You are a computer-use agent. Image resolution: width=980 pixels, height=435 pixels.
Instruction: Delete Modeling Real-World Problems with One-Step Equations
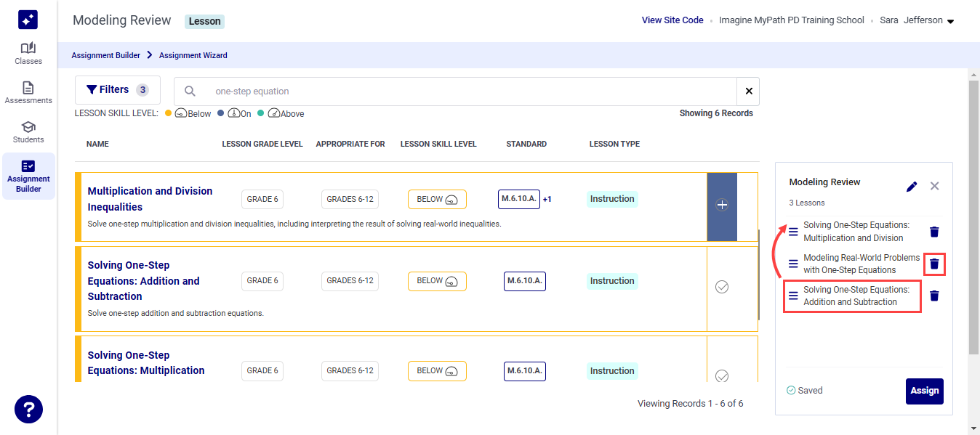935,264
